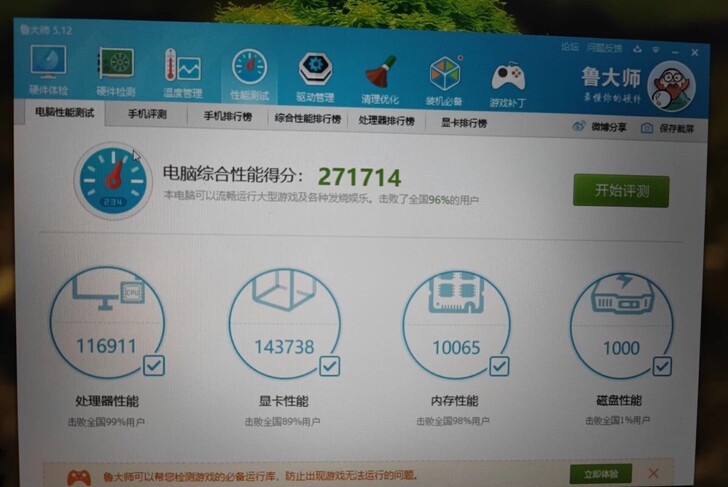Click the memory score 10065
Image resolution: width=728 pixels, height=487 pixels.
tap(456, 348)
